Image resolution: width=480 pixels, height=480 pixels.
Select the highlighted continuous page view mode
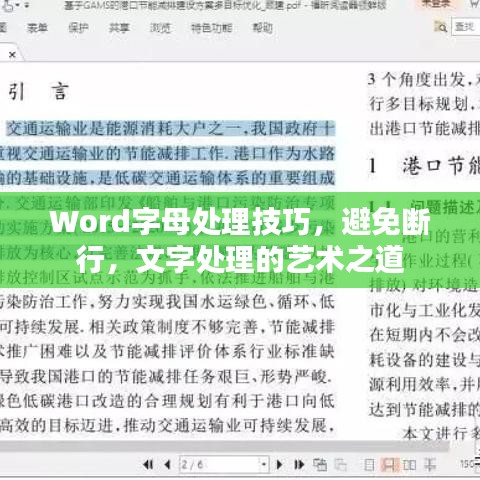[390, 464]
